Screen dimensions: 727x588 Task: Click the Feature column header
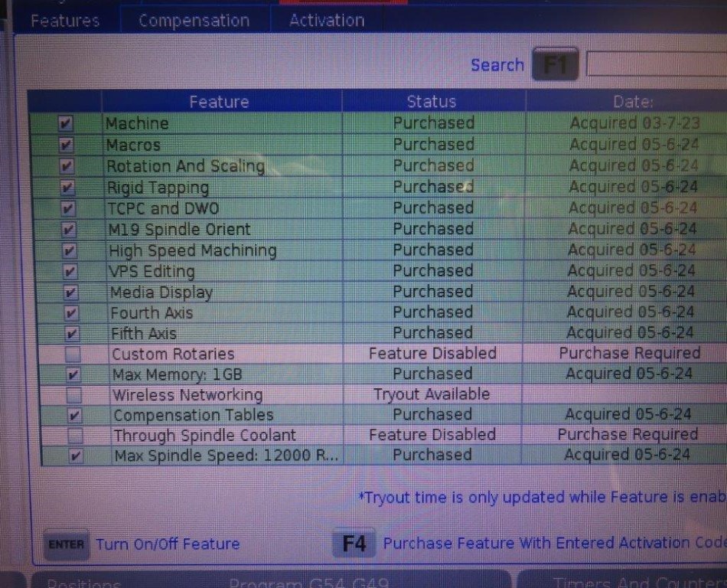tap(220, 102)
